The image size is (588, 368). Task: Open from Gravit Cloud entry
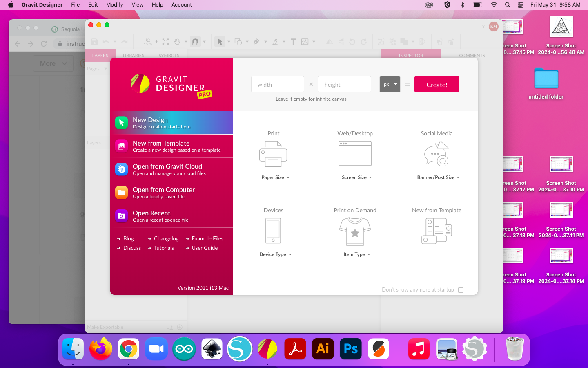(171, 169)
